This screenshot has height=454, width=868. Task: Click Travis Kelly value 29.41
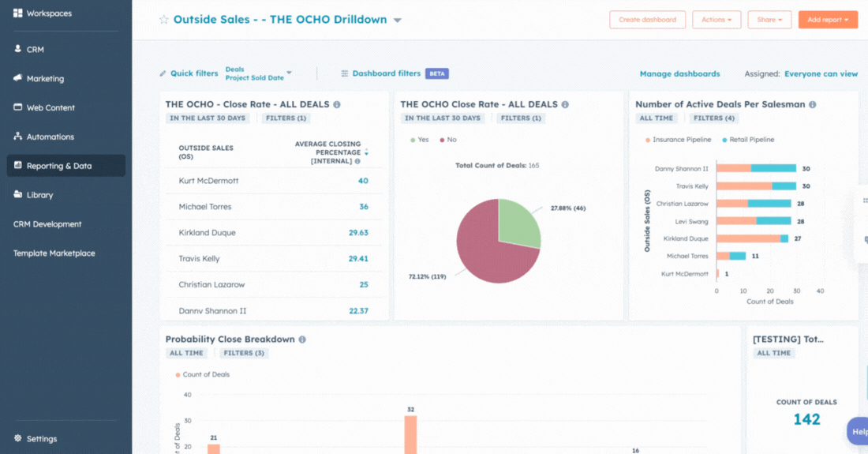(358, 258)
